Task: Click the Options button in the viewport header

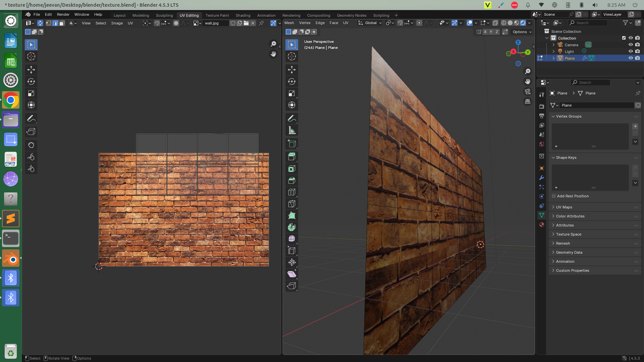Action: tap(521, 32)
